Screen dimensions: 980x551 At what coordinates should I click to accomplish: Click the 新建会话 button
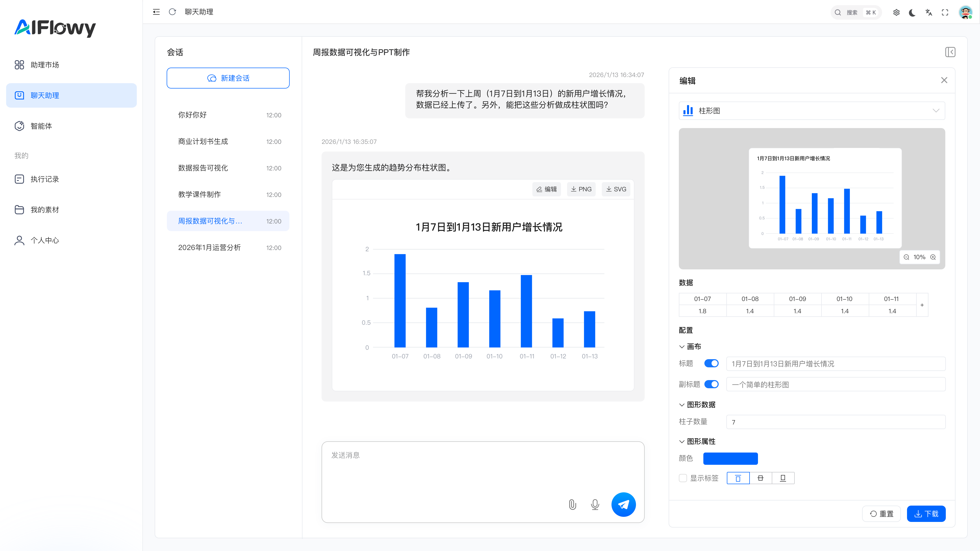point(228,78)
